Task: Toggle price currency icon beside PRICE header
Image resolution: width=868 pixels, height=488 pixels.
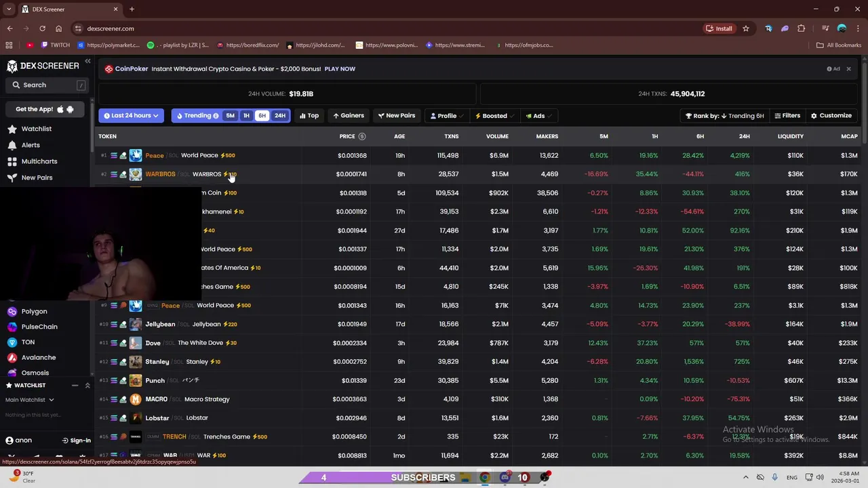Action: click(x=362, y=136)
